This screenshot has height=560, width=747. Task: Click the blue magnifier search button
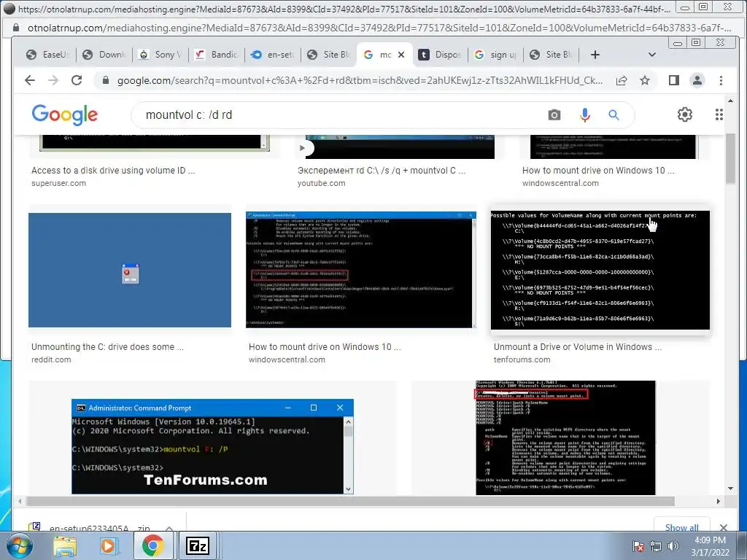(x=614, y=114)
